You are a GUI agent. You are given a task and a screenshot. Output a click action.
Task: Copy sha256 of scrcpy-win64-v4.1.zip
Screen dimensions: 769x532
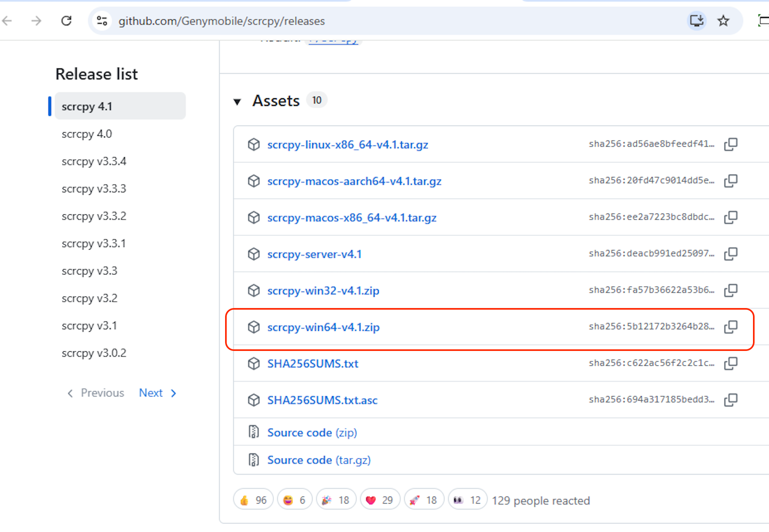(731, 326)
